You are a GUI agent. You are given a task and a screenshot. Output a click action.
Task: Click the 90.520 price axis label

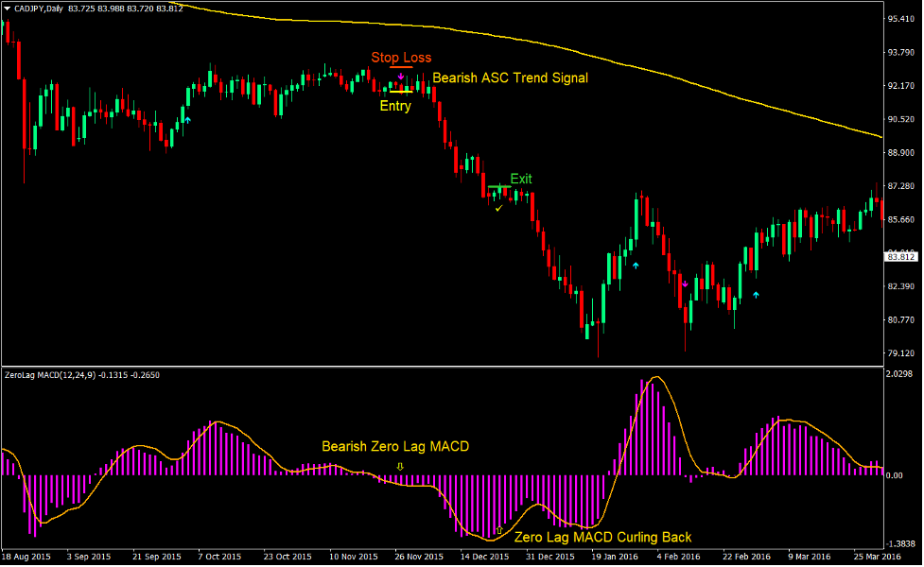901,119
